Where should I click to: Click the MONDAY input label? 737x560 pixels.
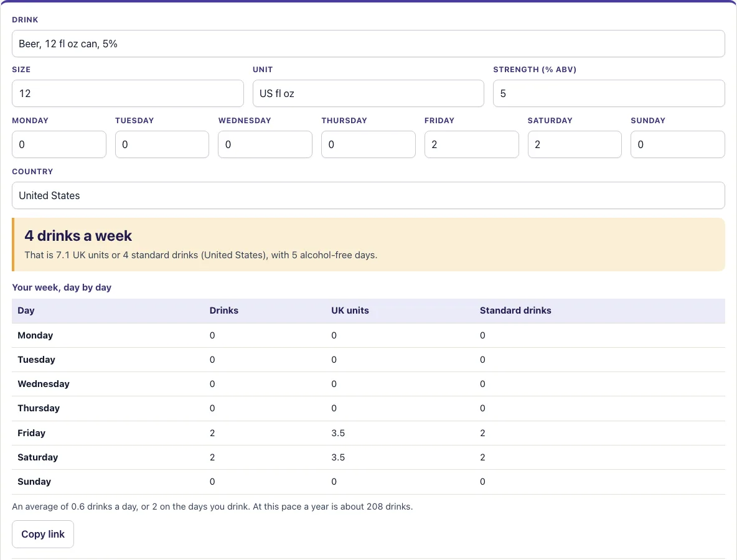(30, 120)
